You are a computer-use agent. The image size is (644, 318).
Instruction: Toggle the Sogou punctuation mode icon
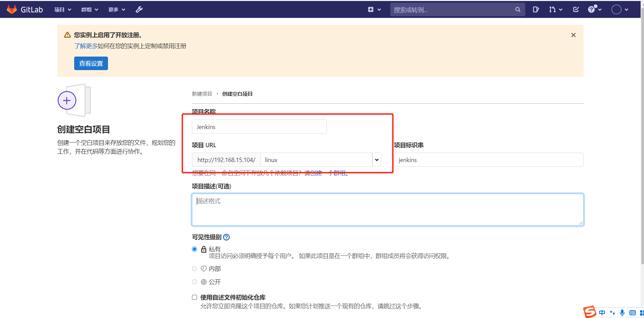612,313
